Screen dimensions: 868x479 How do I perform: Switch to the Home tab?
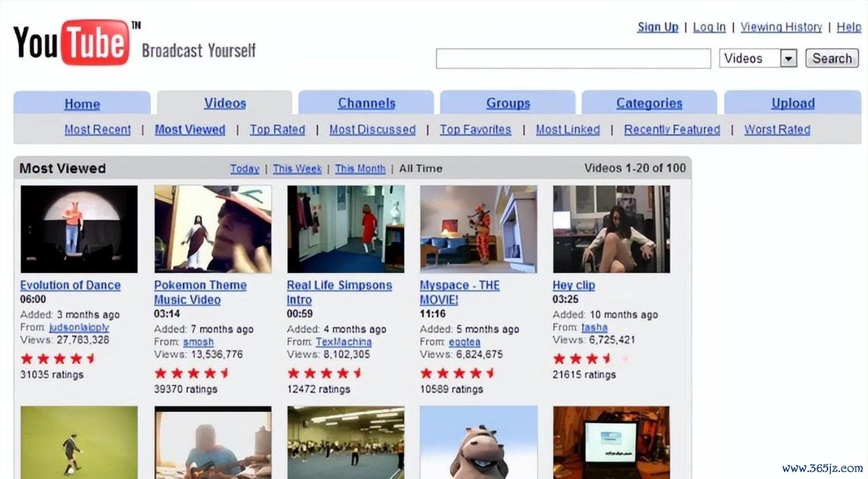tap(82, 103)
